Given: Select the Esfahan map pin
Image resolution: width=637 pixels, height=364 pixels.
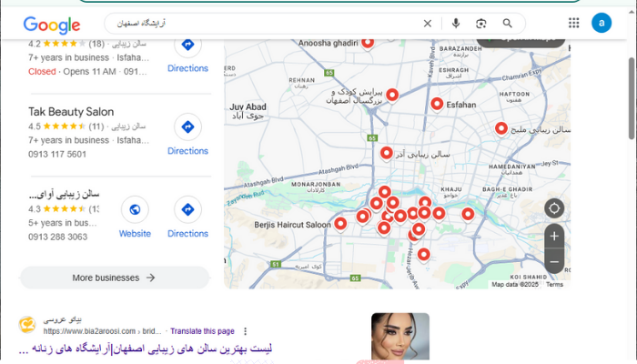Looking at the screenshot, I should click(437, 104).
